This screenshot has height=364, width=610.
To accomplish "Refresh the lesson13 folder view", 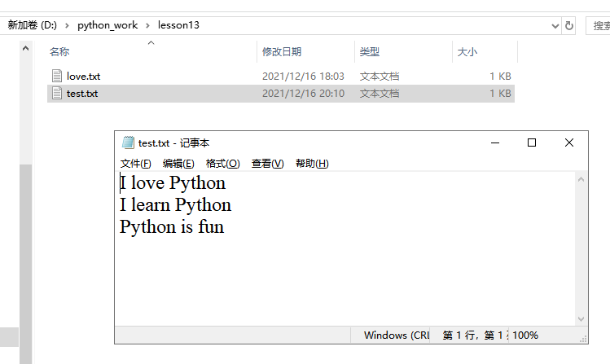I will click(x=569, y=26).
